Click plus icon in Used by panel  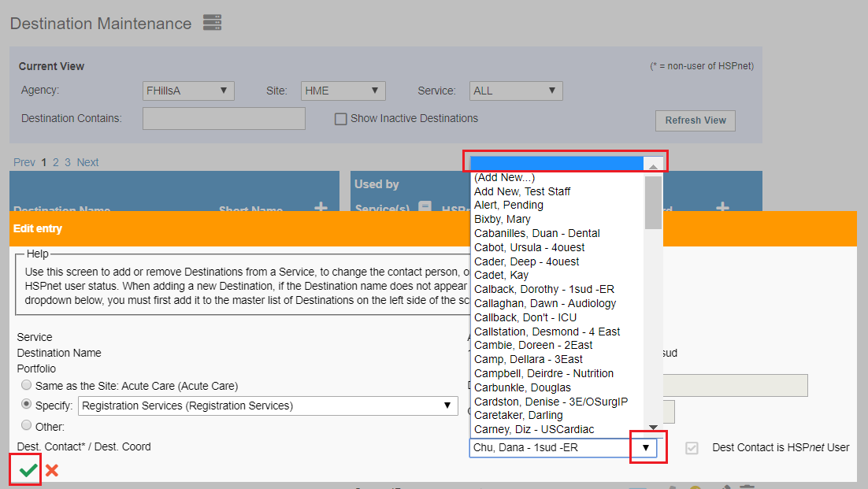(722, 207)
